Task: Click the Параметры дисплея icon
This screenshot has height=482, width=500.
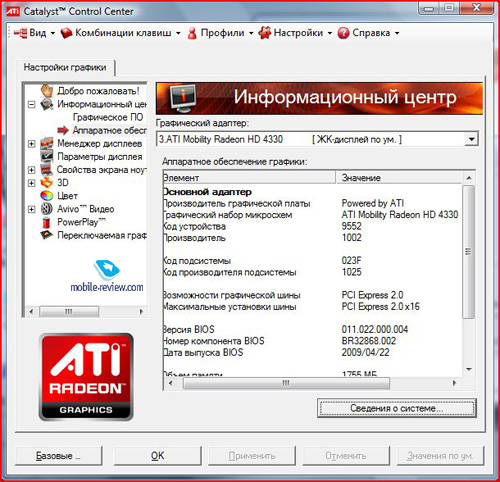Action: point(47,157)
